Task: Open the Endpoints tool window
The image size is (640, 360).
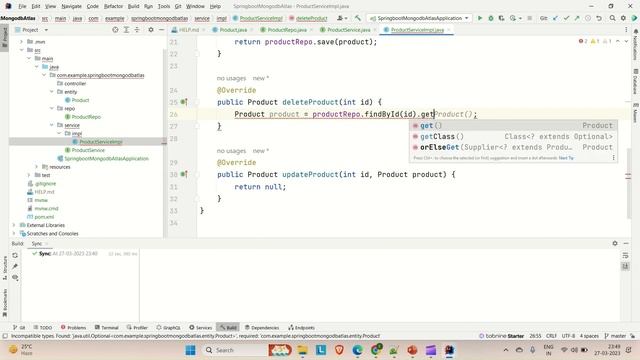Action: (302, 327)
